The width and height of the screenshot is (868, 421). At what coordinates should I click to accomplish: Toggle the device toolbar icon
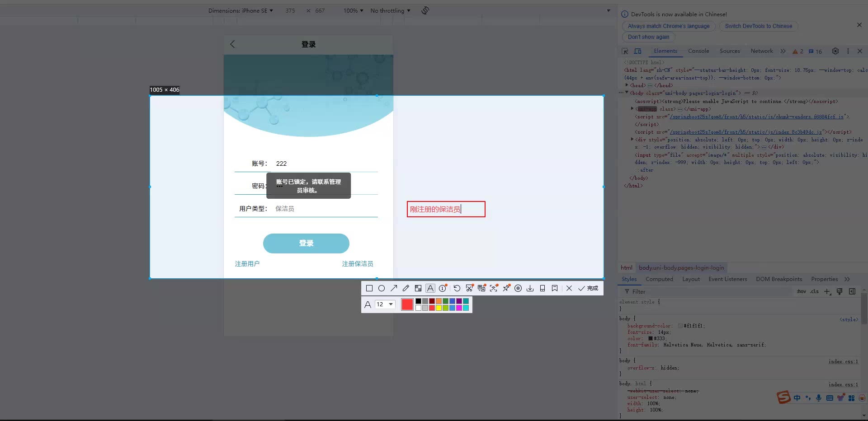click(x=638, y=51)
